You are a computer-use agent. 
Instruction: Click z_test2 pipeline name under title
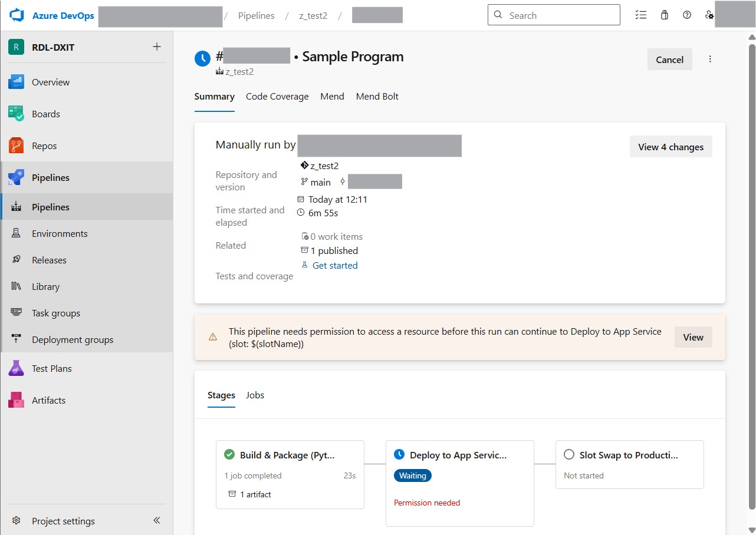(239, 72)
